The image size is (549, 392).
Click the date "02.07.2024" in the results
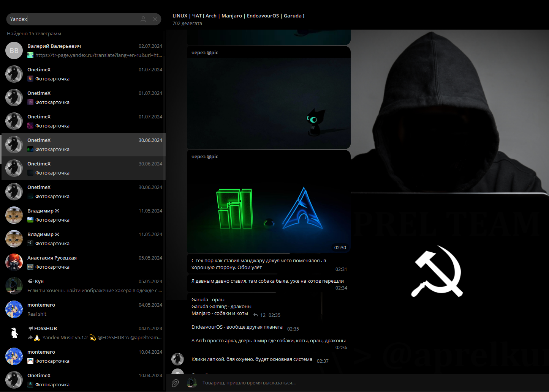tap(150, 46)
